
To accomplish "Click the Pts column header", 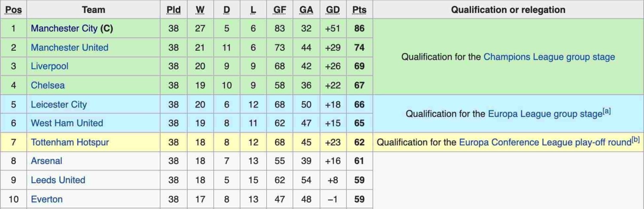I will [x=359, y=10].
